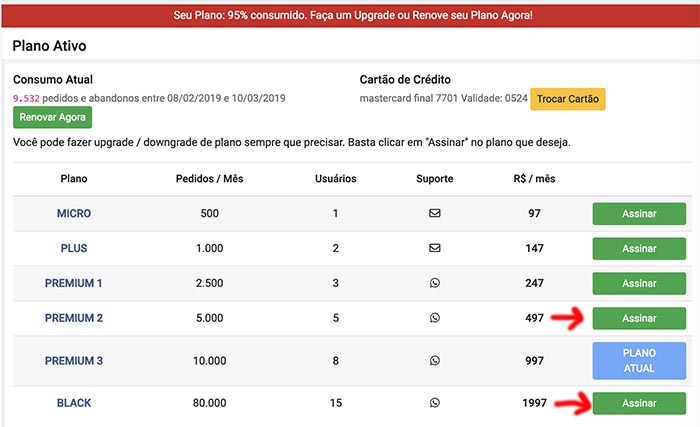
Task: Click the email support icon in PLUS row
Action: click(434, 248)
